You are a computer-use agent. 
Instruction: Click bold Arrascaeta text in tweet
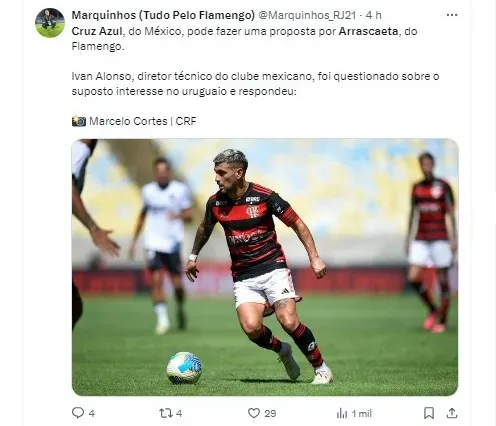(368, 31)
